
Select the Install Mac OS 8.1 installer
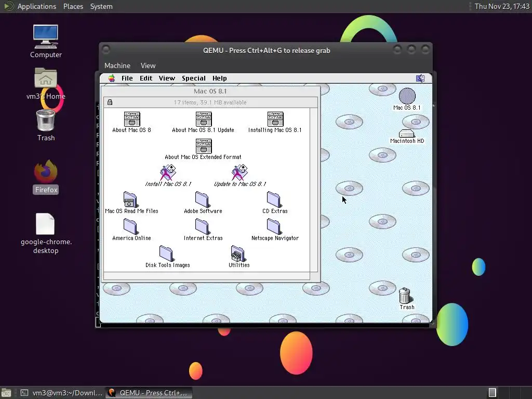click(x=168, y=172)
